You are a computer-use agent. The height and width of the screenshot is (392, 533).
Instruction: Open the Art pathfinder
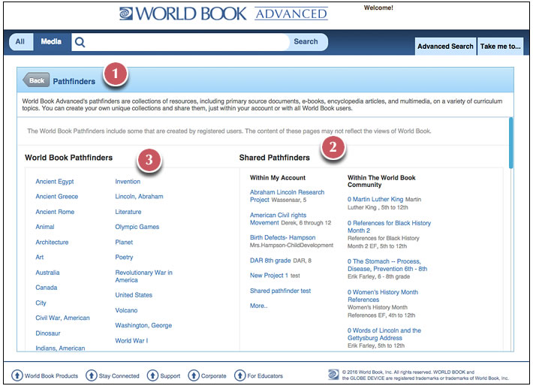pyautogui.click(x=40, y=257)
